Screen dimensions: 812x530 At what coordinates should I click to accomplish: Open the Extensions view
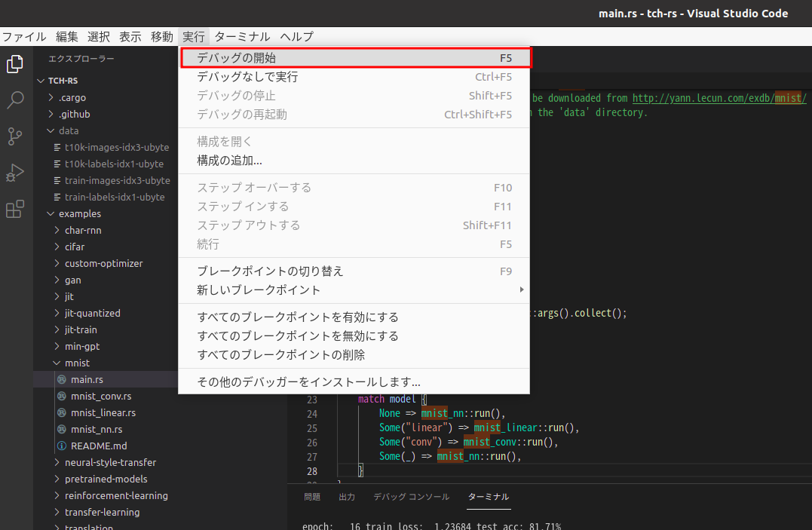tap(14, 209)
